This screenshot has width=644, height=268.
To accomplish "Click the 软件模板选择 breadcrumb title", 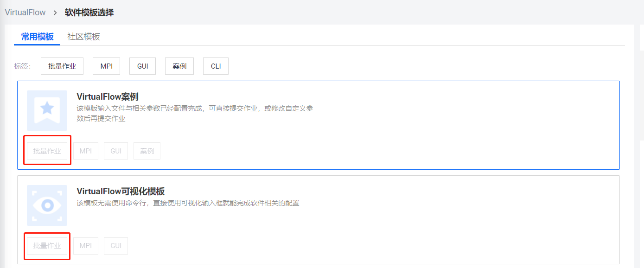I will coord(89,13).
